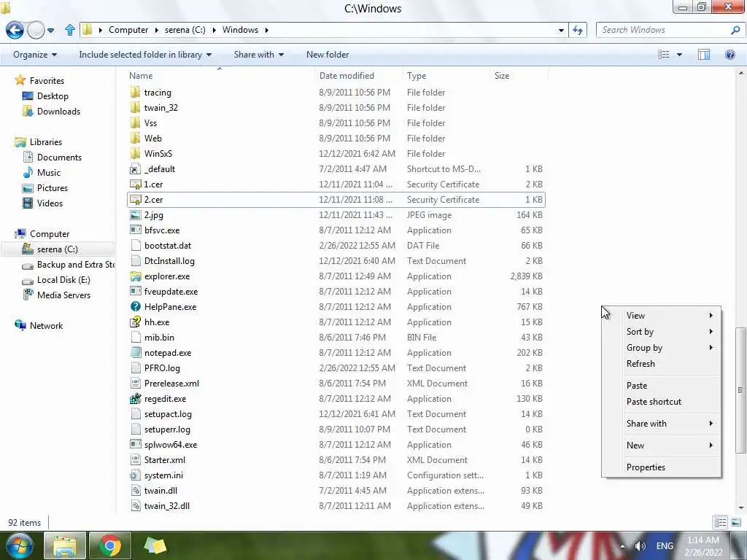Viewport: 747px width, 560px height.
Task: Create a New folder
Action: 328,55
